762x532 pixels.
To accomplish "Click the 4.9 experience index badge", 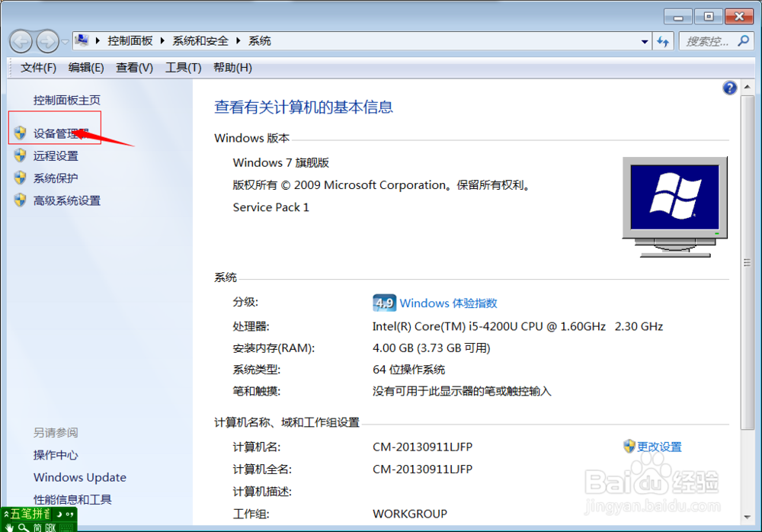I will [384, 303].
